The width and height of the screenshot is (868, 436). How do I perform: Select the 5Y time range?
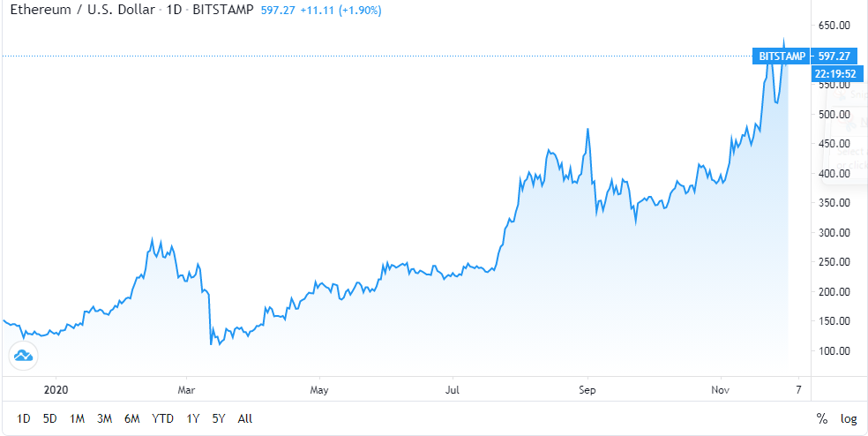(219, 419)
